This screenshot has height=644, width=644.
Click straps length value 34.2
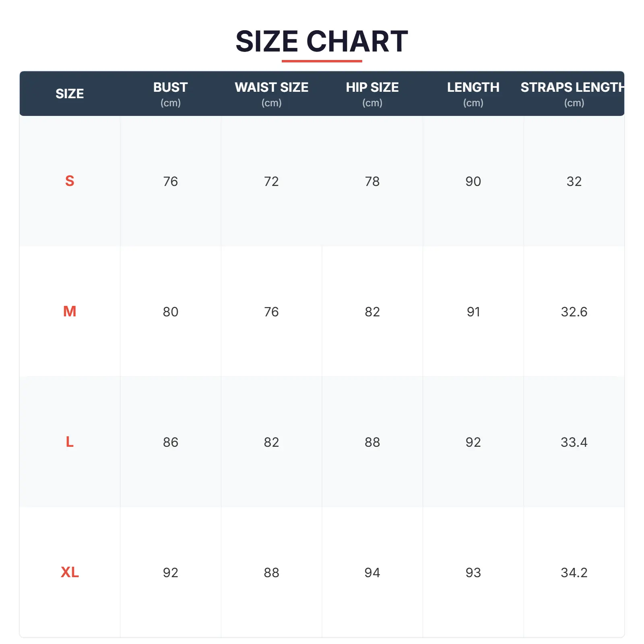[x=574, y=573]
